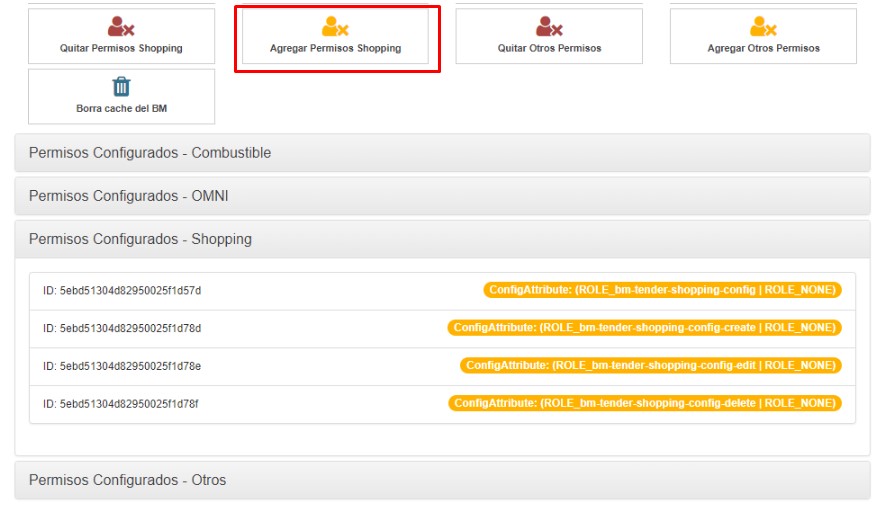
Task: Expand Permisos Configurados - Combustible panel
Action: coord(442,153)
